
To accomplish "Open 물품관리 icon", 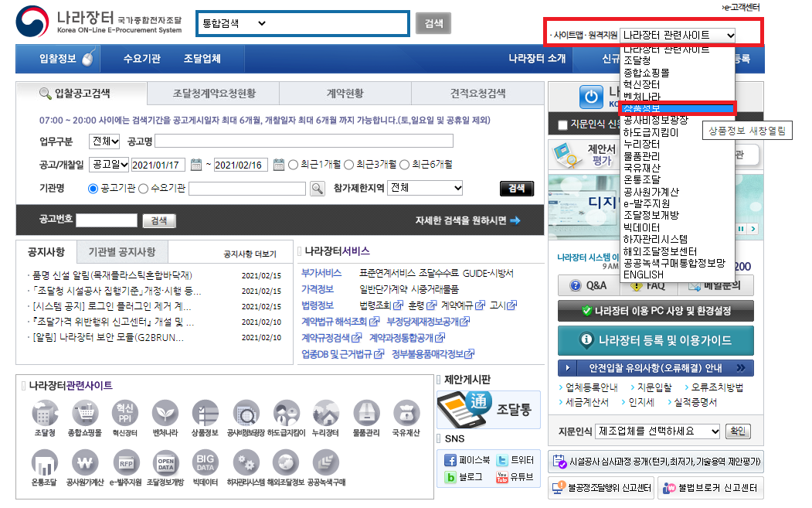I will click(366, 413).
